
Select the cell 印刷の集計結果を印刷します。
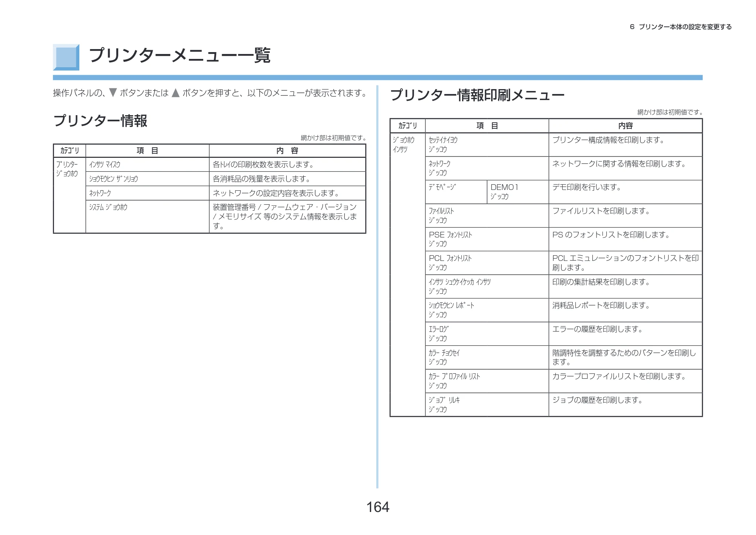click(x=626, y=287)
